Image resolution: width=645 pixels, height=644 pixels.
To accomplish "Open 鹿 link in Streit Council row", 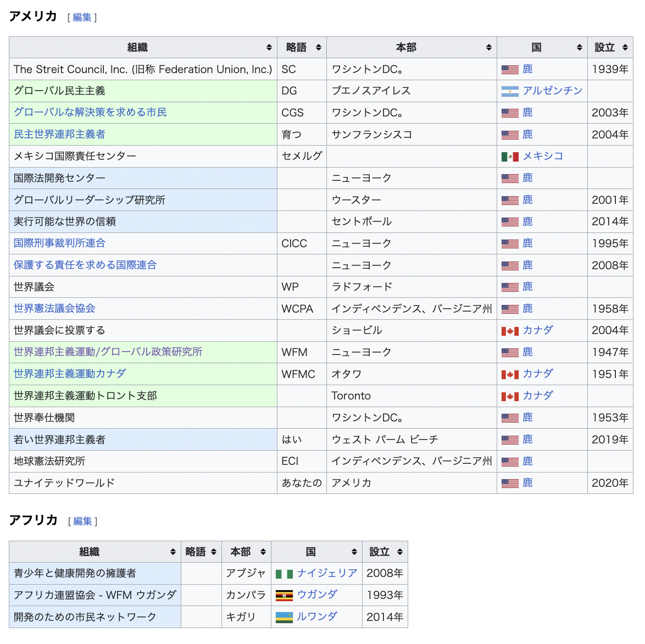I will click(x=527, y=69).
